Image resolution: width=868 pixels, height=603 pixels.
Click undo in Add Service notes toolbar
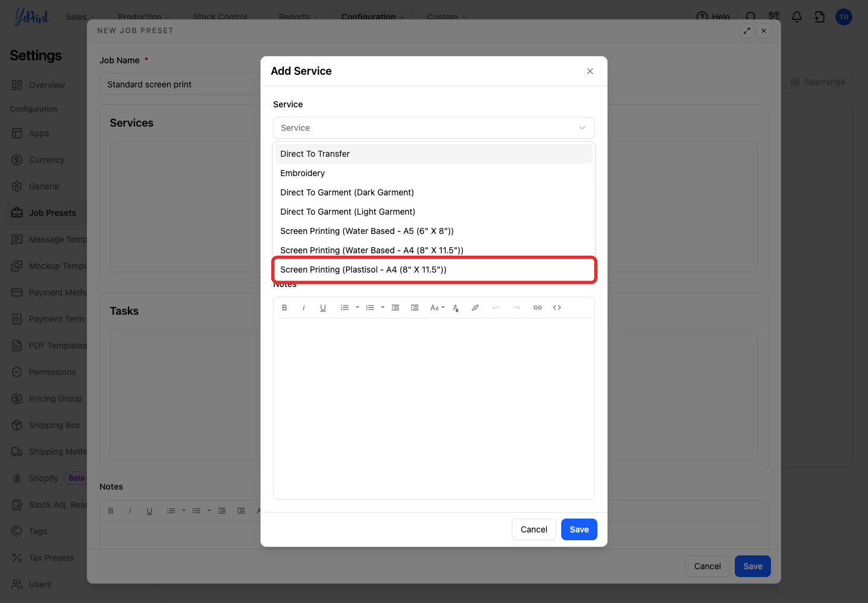pyautogui.click(x=497, y=308)
